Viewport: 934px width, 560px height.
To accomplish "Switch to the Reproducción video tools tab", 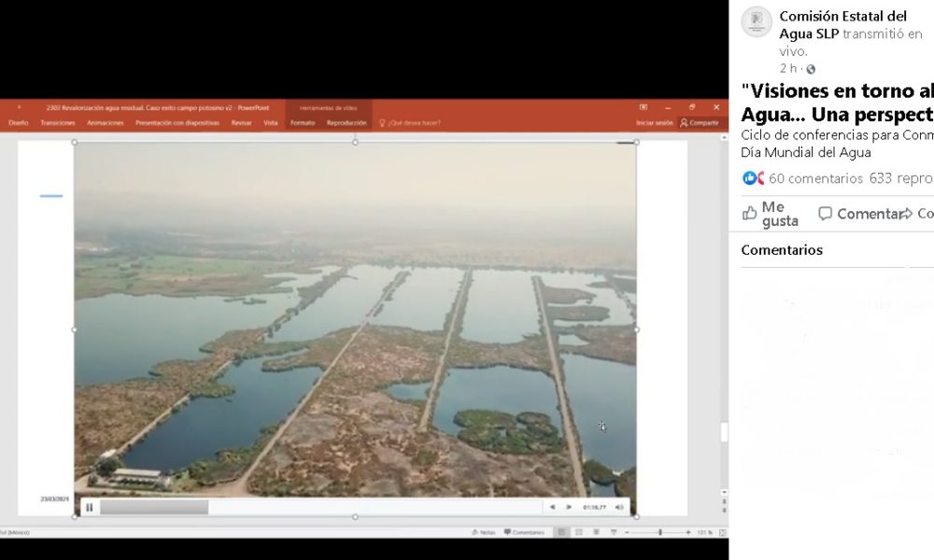I will (347, 123).
